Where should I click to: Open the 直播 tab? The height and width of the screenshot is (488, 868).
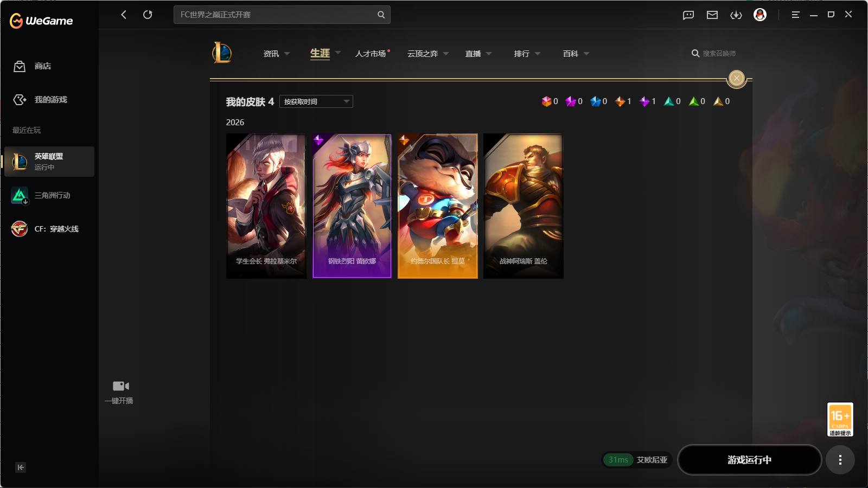pyautogui.click(x=473, y=54)
